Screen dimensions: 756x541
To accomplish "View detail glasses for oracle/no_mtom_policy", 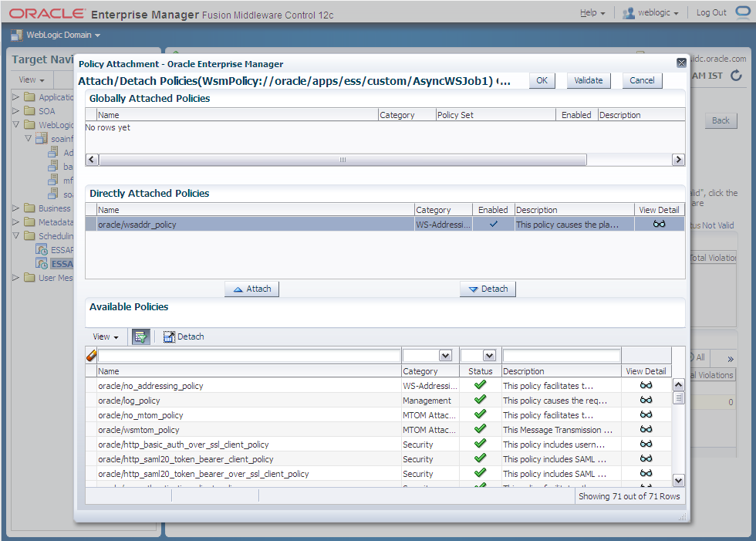I will pos(646,414).
